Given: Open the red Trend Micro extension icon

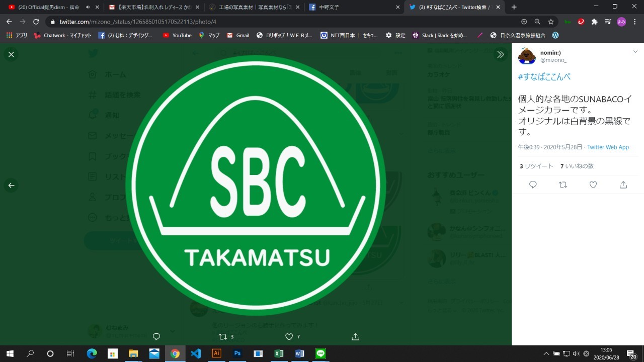Looking at the screenshot, I should coord(581,22).
